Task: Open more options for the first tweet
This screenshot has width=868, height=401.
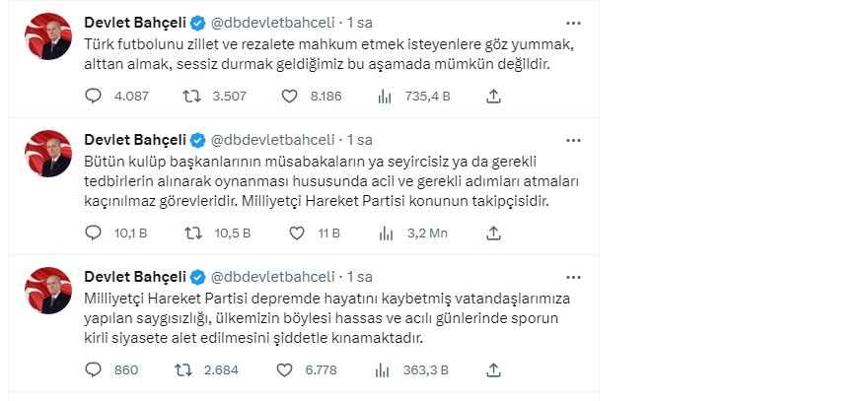Action: pos(573,22)
